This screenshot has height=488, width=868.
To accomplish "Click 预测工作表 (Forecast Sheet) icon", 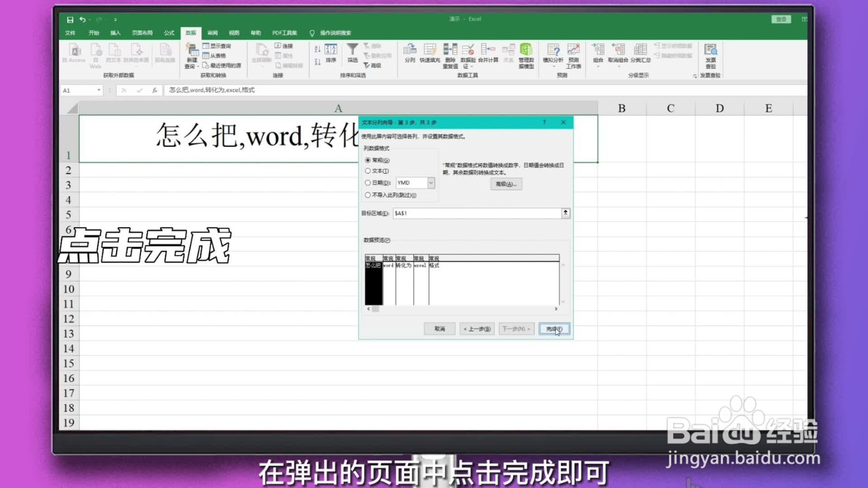I will (573, 49).
